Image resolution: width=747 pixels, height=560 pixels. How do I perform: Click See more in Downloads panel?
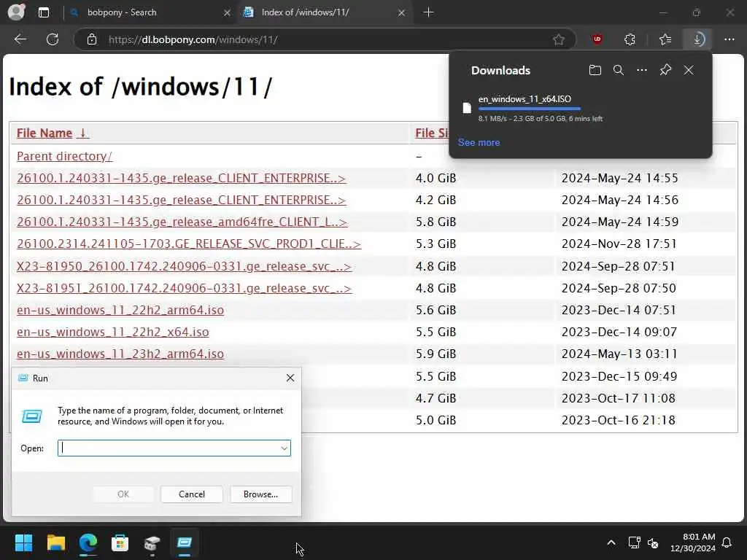479,142
